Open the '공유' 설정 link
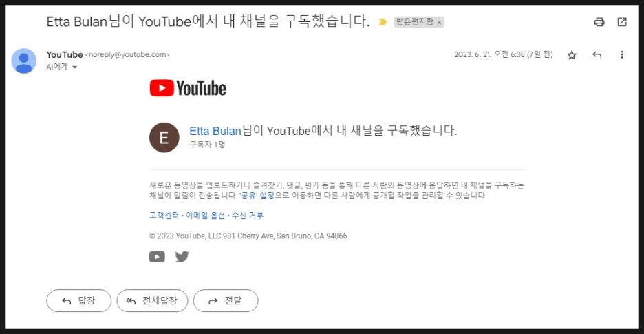The image size is (644, 334). tap(257, 196)
